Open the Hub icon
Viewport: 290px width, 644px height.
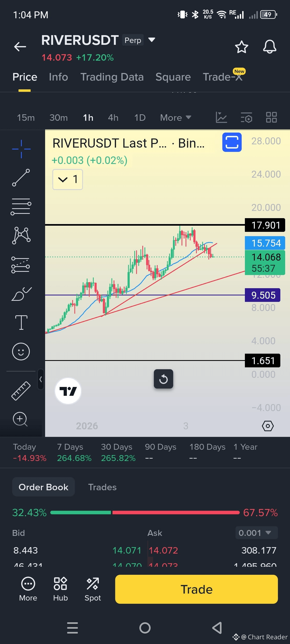[x=60, y=589]
